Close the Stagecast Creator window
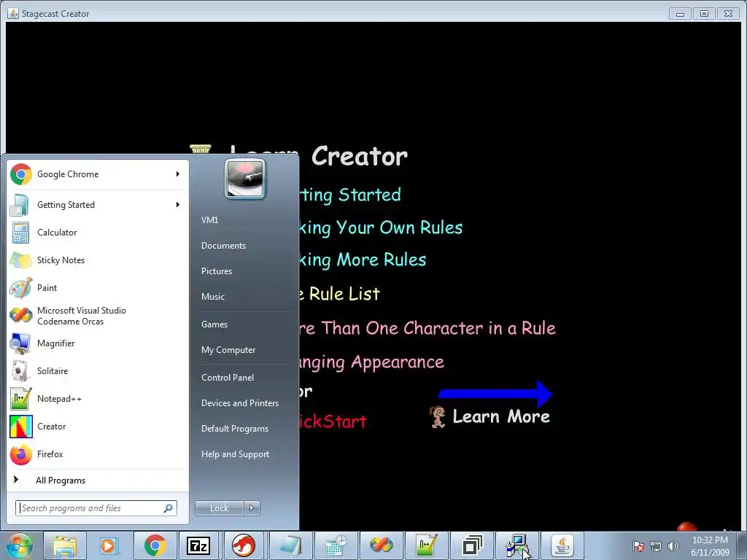This screenshot has height=560, width=747. [x=729, y=14]
